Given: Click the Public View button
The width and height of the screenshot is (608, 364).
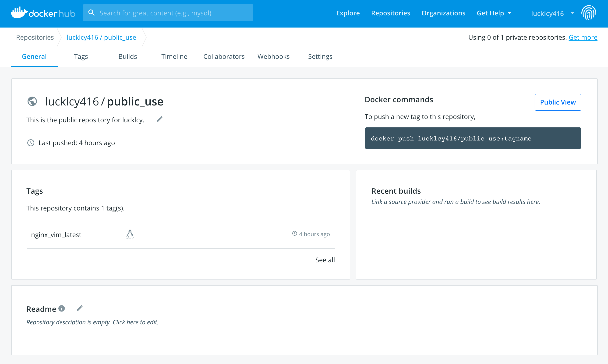Looking at the screenshot, I should click(x=558, y=102).
